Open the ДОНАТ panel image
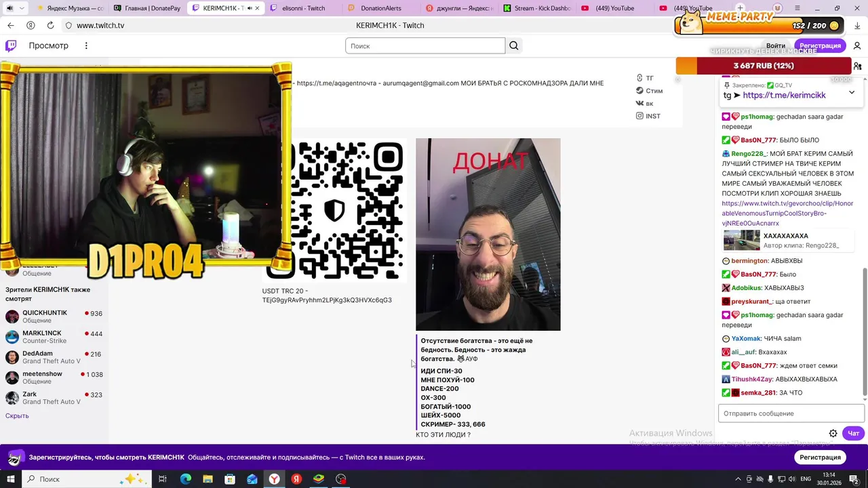 488,235
